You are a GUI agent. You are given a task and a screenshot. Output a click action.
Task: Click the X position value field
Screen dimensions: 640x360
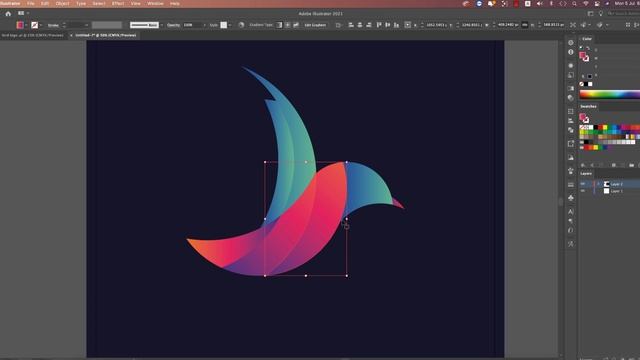coord(437,25)
